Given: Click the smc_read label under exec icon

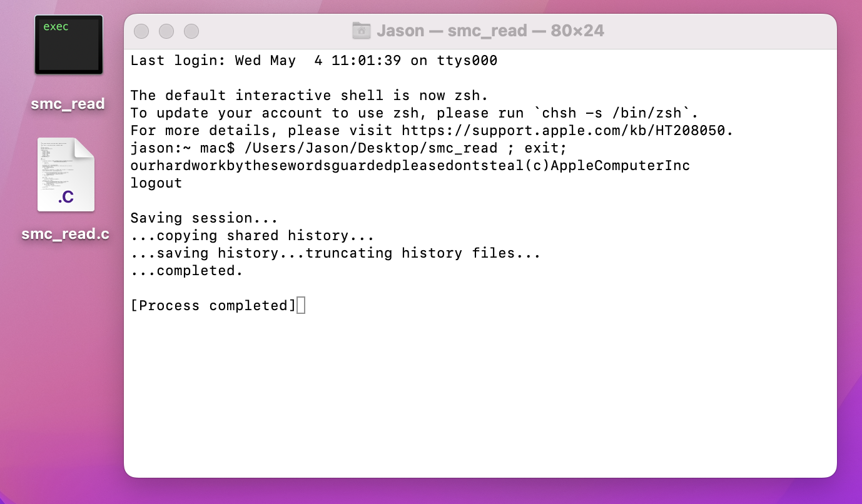Looking at the screenshot, I should click(68, 104).
